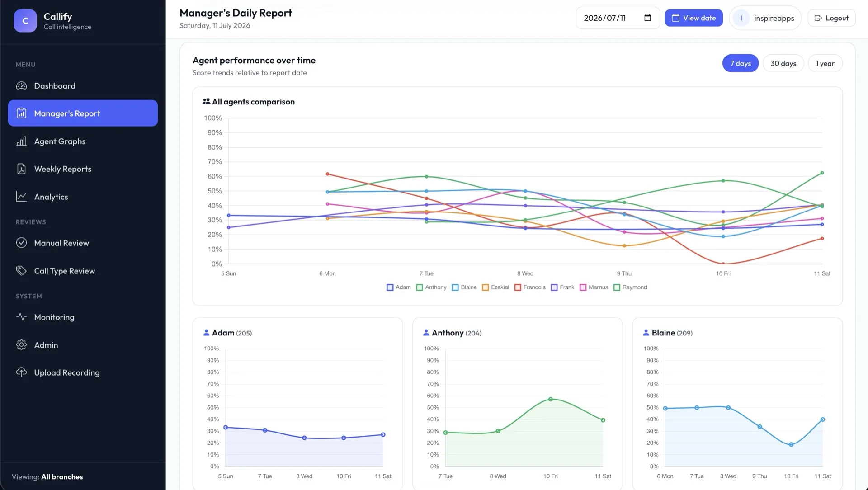The height and width of the screenshot is (490, 868).
Task: Toggle Anthony series in chart legend
Action: point(431,287)
